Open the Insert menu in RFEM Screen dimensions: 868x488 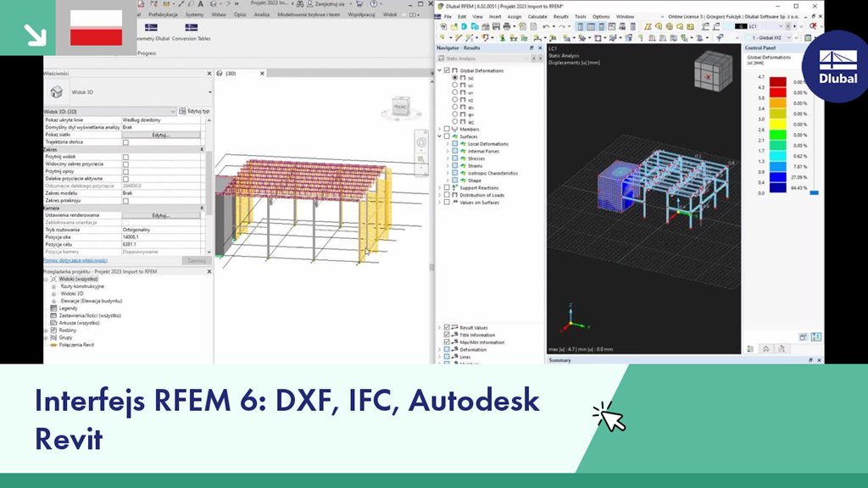495,17
